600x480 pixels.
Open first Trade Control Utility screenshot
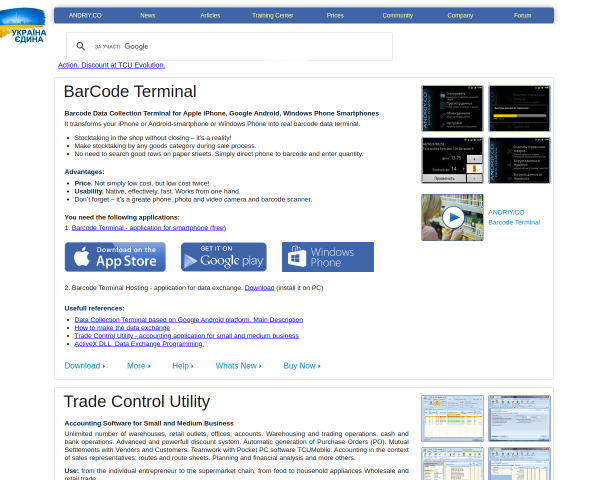pyautogui.click(x=453, y=418)
